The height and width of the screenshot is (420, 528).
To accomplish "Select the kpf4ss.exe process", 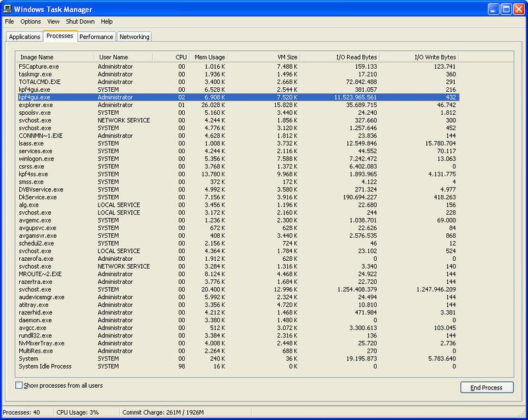I will (238, 174).
